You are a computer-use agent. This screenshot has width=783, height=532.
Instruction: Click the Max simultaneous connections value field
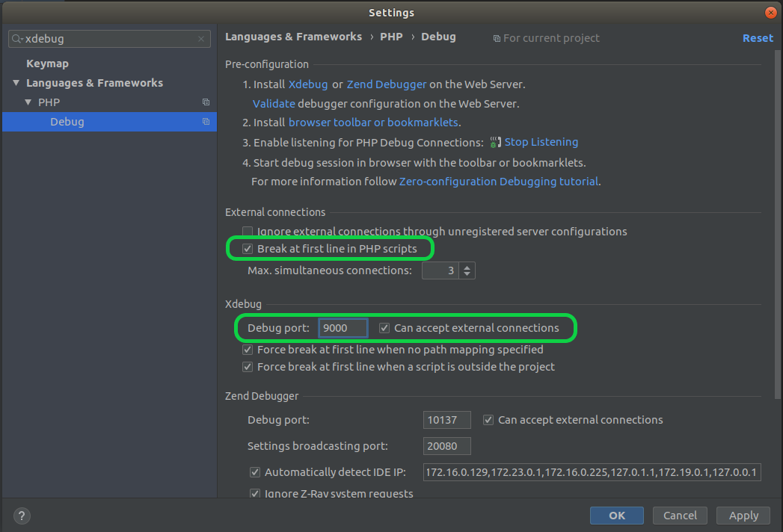440,270
